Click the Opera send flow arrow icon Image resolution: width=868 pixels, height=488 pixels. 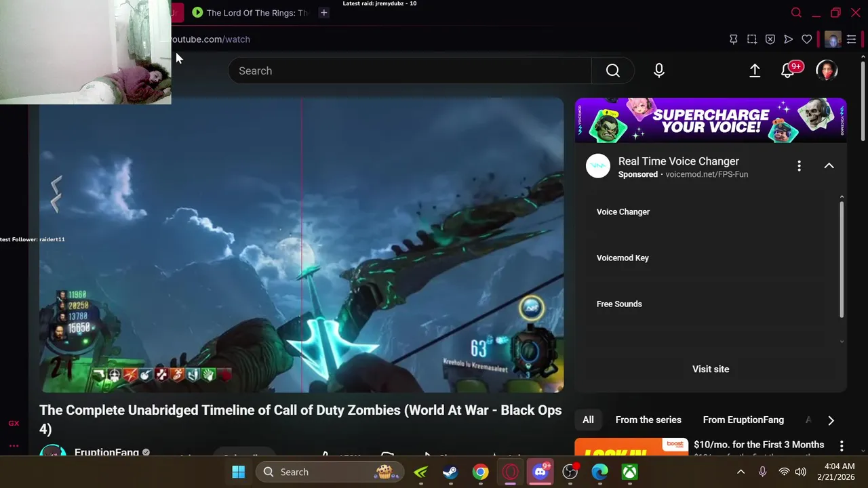[789, 39]
